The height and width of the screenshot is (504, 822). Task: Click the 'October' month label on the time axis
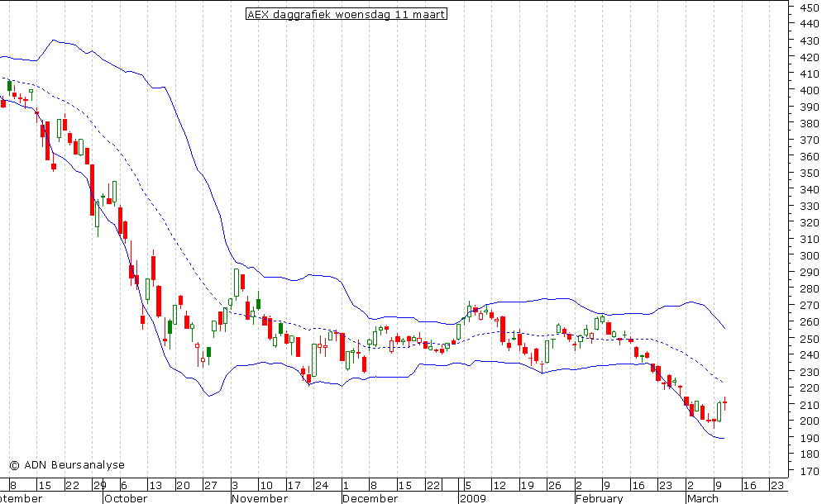point(126,498)
